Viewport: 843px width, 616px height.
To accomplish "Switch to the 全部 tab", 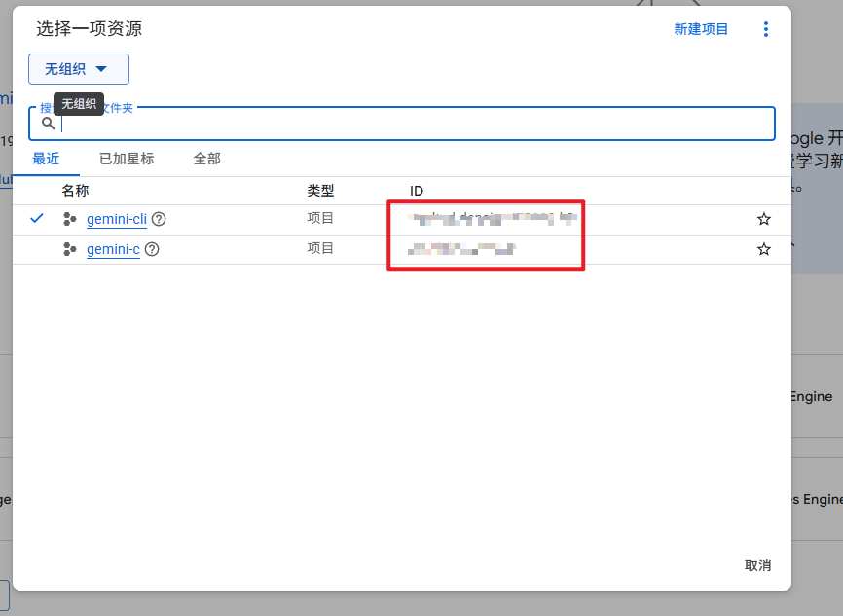I will (x=206, y=159).
